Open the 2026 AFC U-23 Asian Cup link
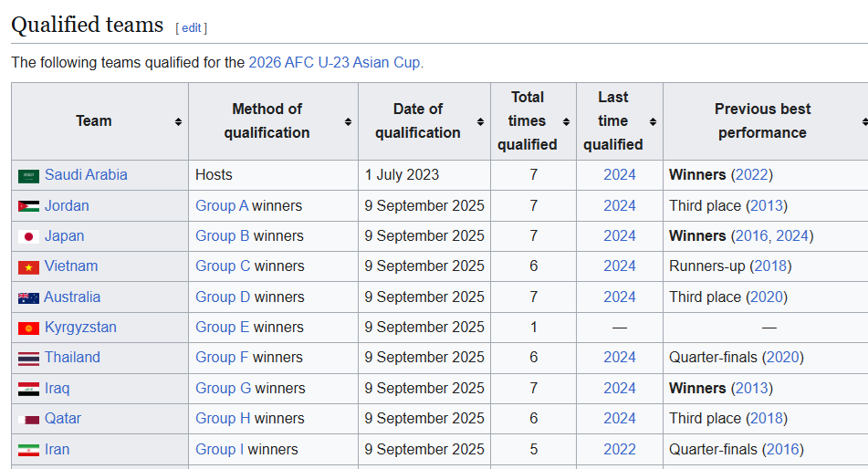The image size is (868, 469). click(334, 62)
